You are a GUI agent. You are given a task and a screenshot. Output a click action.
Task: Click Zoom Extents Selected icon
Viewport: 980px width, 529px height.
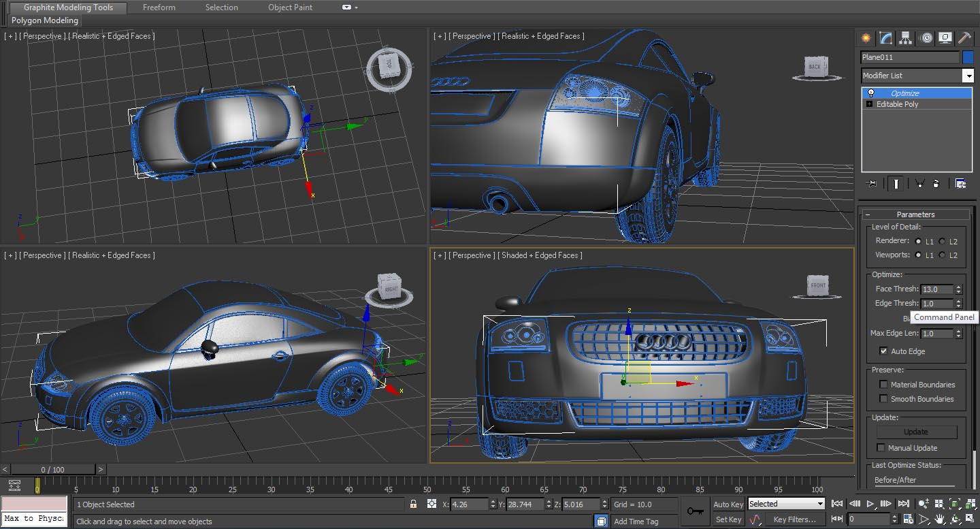(955, 504)
